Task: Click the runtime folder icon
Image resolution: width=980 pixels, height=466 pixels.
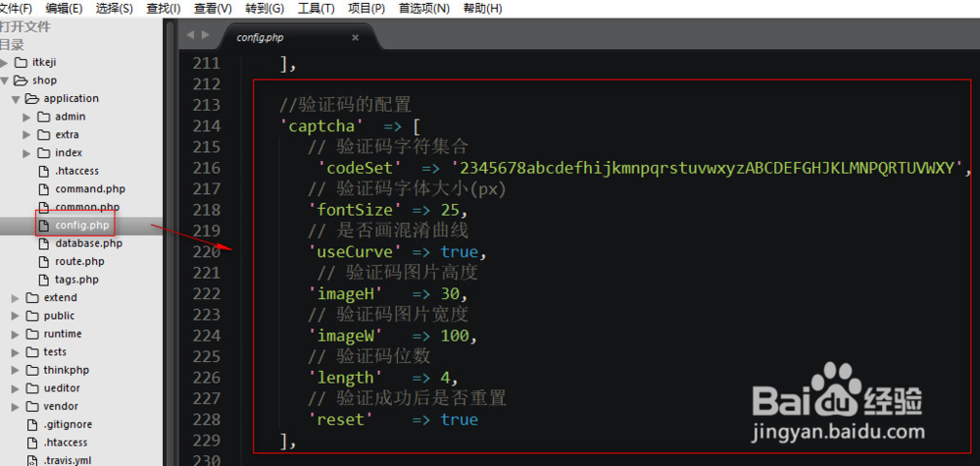Action: (32, 334)
